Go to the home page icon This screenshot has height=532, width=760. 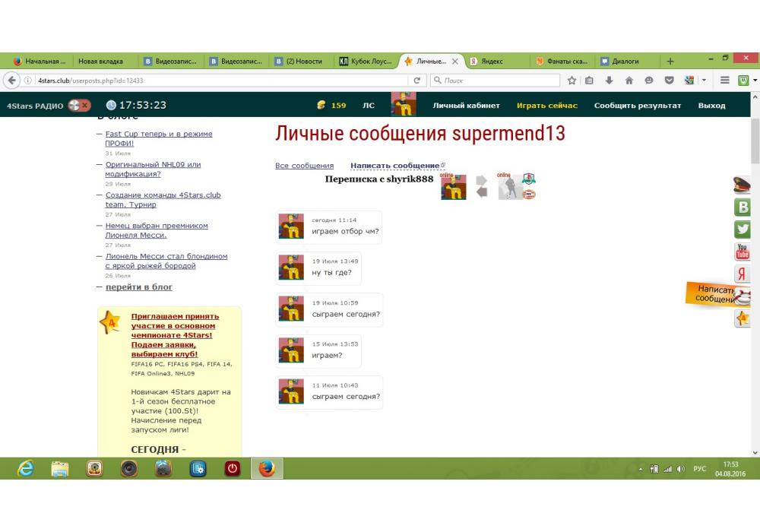click(629, 81)
